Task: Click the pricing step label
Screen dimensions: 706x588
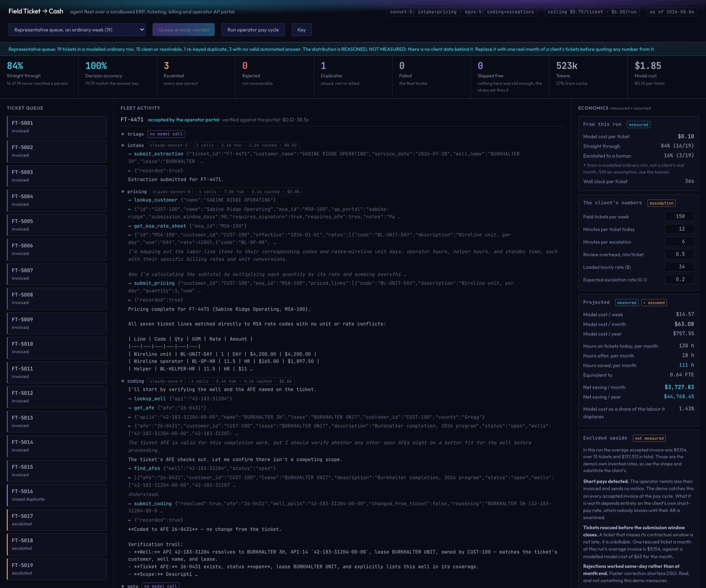Action: [x=137, y=192]
